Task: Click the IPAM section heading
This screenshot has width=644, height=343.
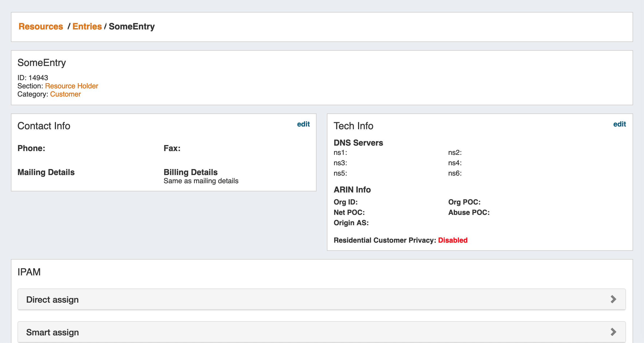Action: pyautogui.click(x=29, y=272)
